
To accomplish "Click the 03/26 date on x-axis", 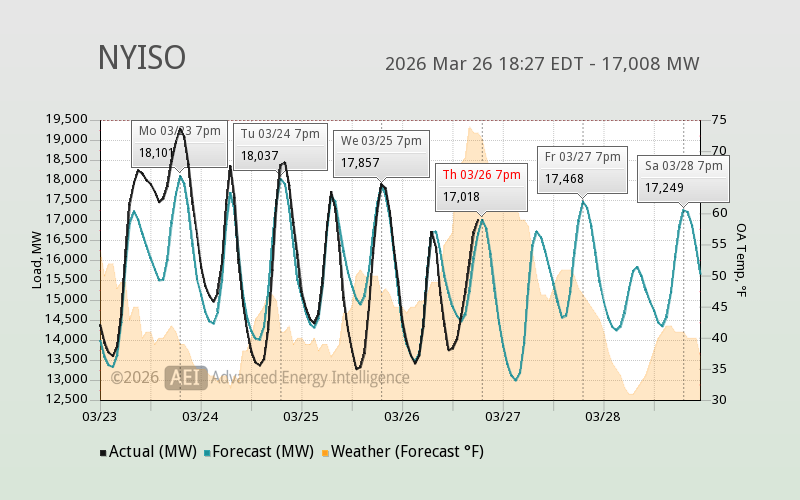I will 401,416.
